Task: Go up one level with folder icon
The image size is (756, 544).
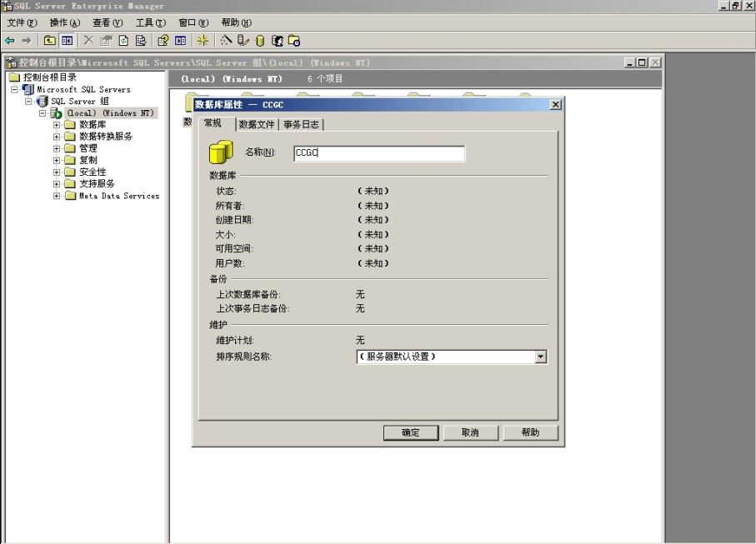Action: pos(50,41)
